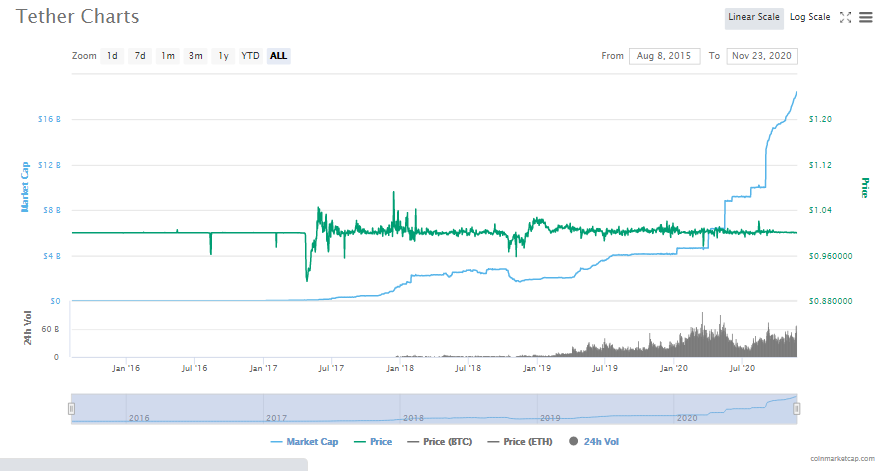The height and width of the screenshot is (471, 893).
Task: Toggle Price (ETH) series in legend
Action: [x=520, y=442]
